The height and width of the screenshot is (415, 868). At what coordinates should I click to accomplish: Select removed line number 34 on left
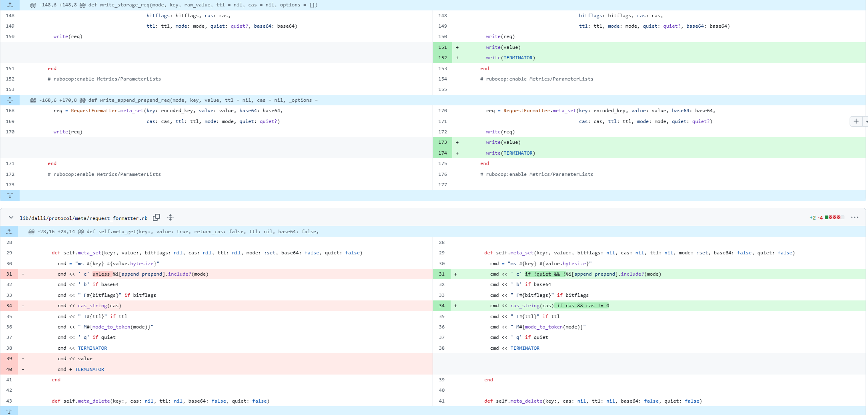[x=9, y=306]
